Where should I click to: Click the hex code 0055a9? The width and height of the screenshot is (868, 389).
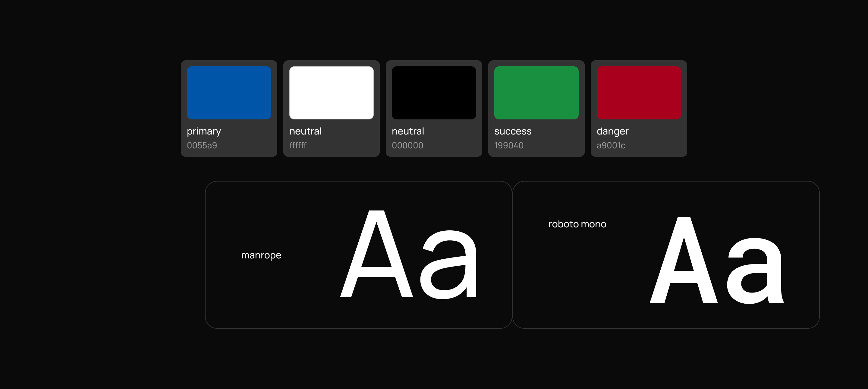pyautogui.click(x=202, y=146)
